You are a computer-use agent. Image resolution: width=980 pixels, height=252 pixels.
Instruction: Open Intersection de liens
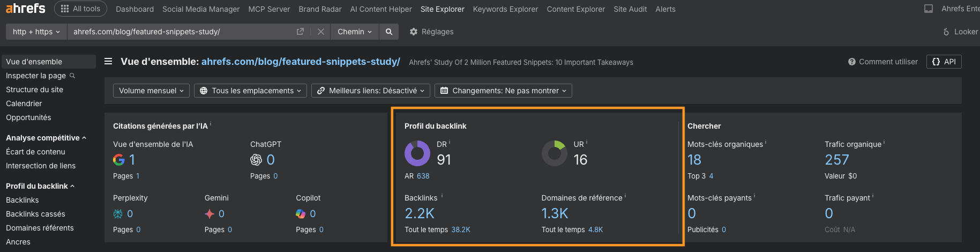(x=41, y=166)
